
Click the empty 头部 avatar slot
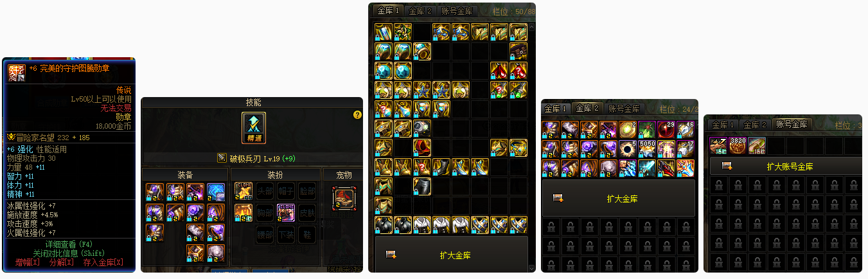coord(265,192)
